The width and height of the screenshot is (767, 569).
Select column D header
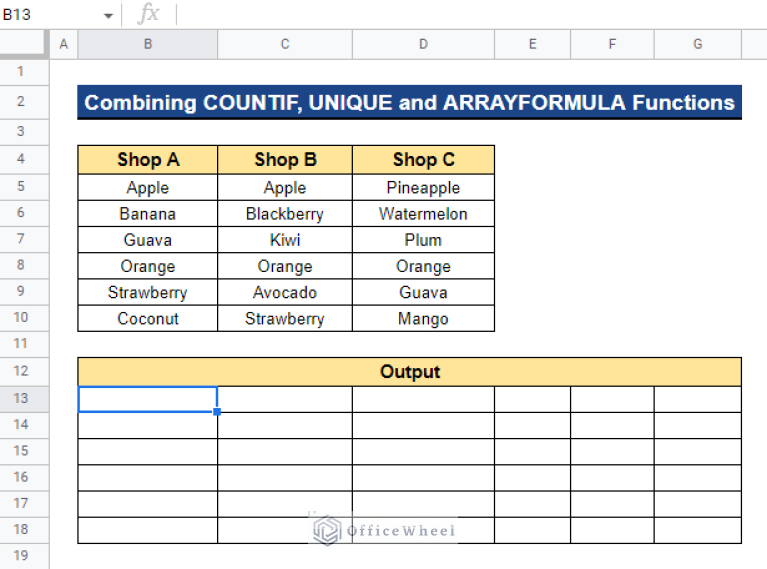click(423, 44)
